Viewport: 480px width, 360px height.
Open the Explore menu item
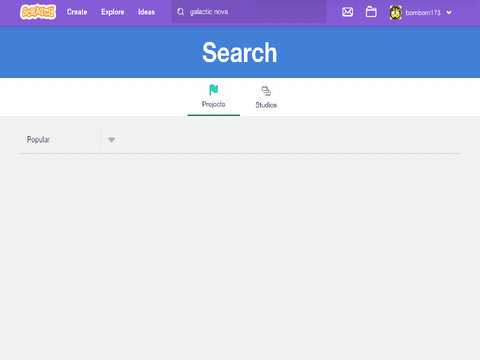[x=113, y=12]
